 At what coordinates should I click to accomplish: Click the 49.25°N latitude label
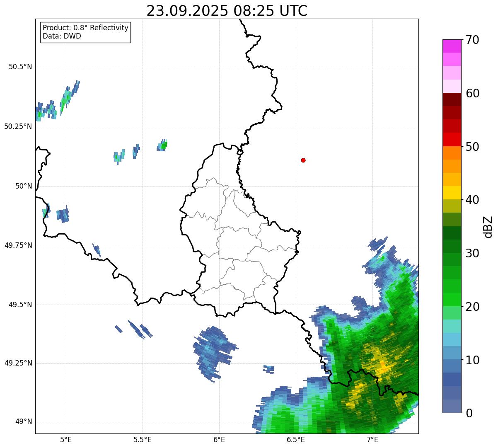(x=18, y=363)
